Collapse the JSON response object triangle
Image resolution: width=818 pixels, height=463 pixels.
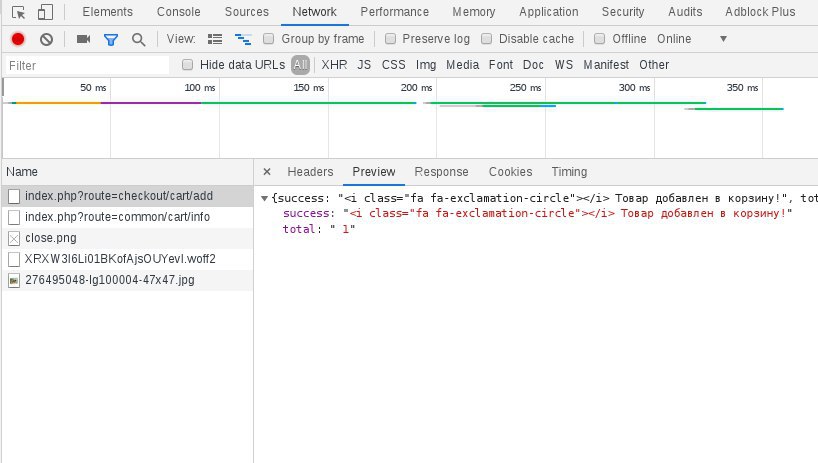click(264, 199)
